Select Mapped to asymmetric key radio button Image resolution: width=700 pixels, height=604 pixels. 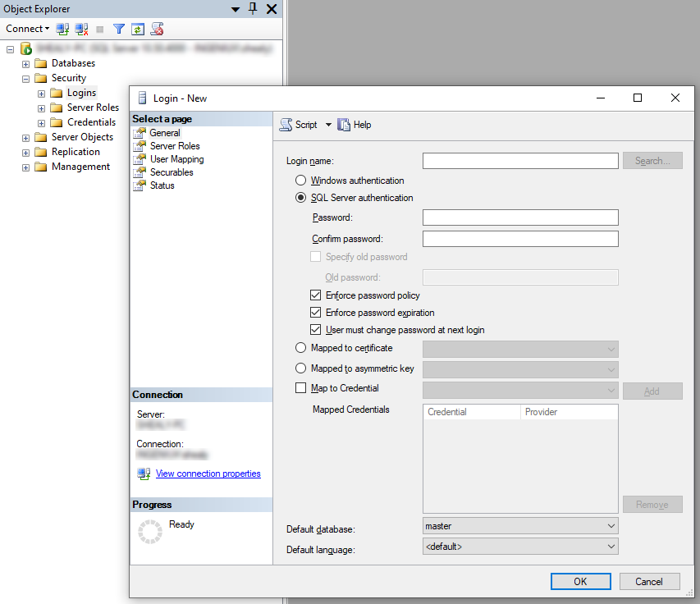(301, 368)
